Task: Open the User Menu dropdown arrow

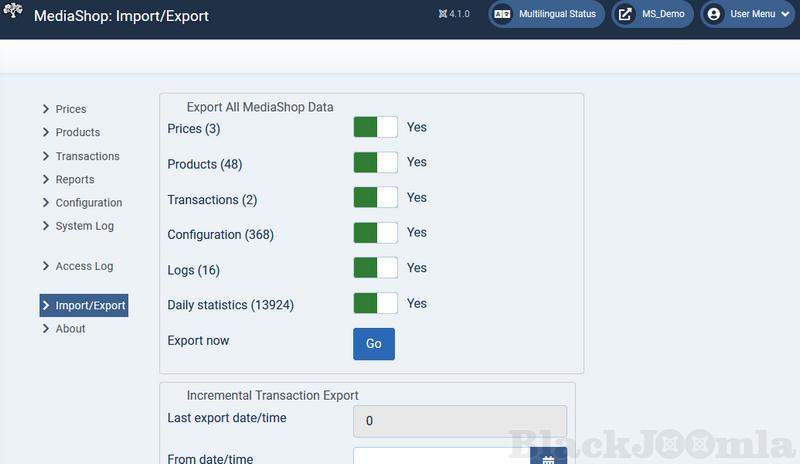Action: coord(785,14)
